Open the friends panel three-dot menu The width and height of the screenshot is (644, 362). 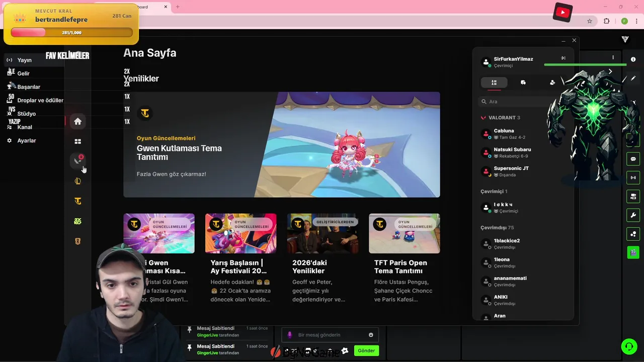[613, 58]
